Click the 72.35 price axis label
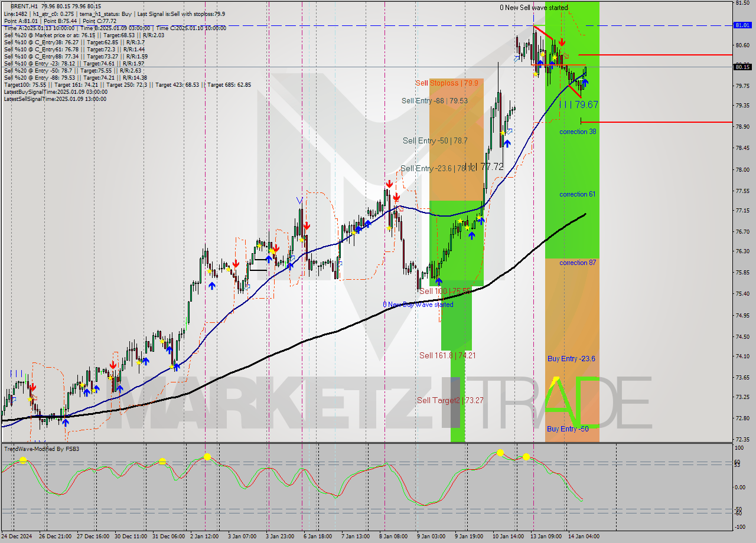This screenshot has height=543, width=756. [742, 439]
